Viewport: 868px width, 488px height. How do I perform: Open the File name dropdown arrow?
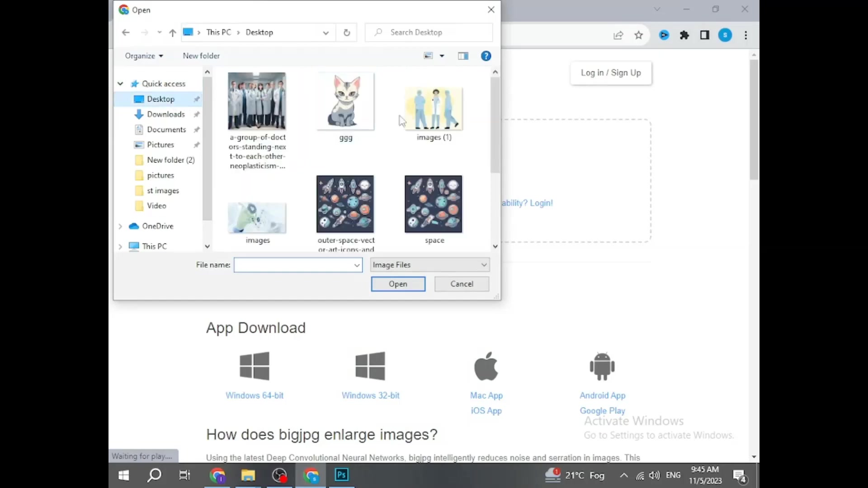[357, 265]
